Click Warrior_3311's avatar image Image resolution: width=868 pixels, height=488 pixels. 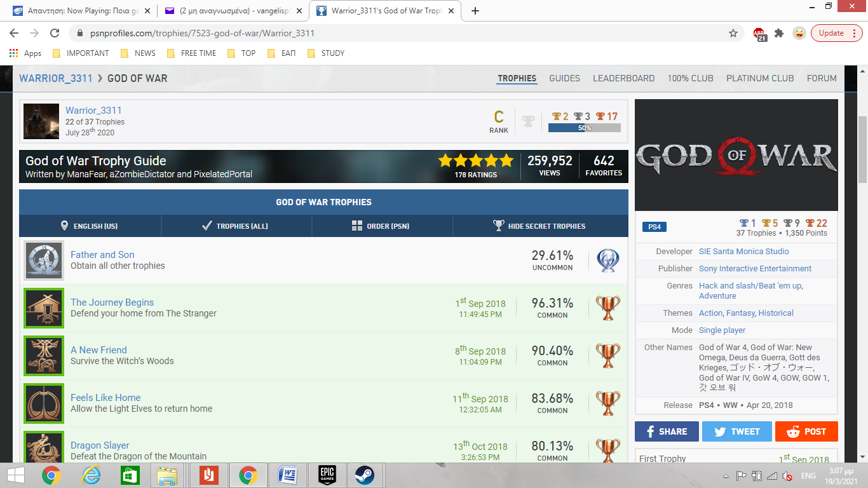(41, 121)
